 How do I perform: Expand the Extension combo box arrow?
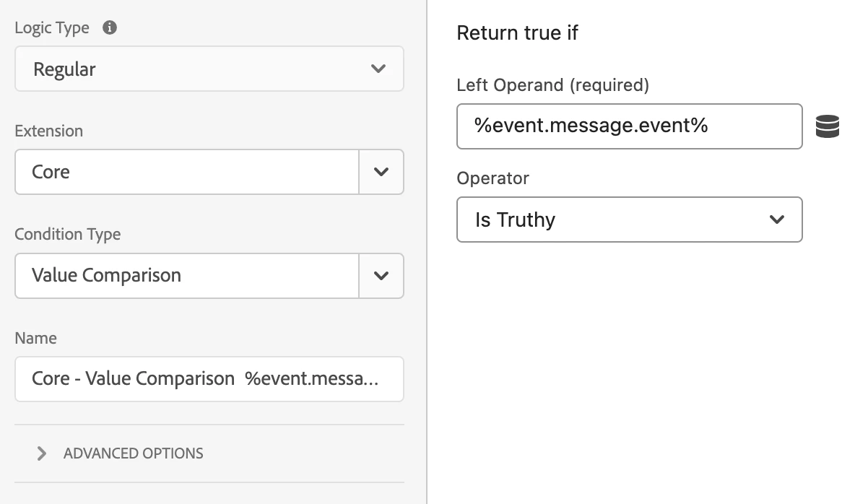381,172
